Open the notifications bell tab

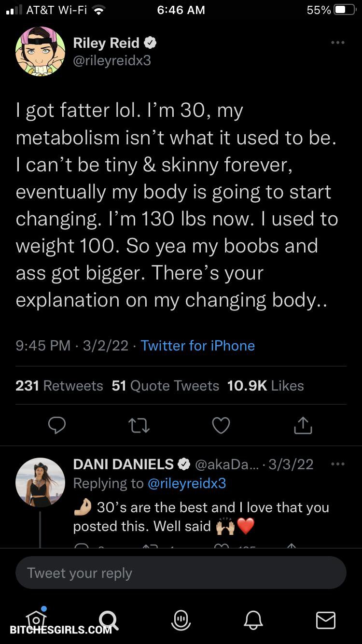(253, 619)
